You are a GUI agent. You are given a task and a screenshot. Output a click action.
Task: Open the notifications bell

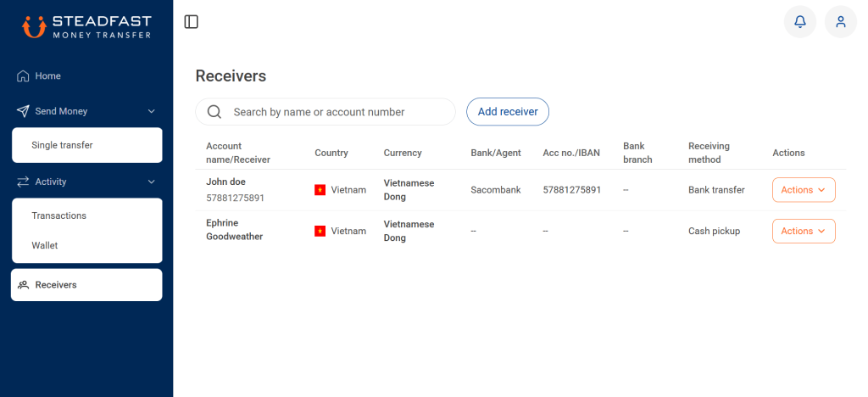pos(800,21)
